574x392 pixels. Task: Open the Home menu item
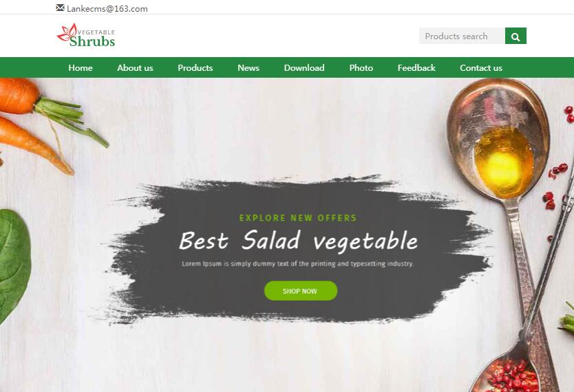[x=80, y=67]
